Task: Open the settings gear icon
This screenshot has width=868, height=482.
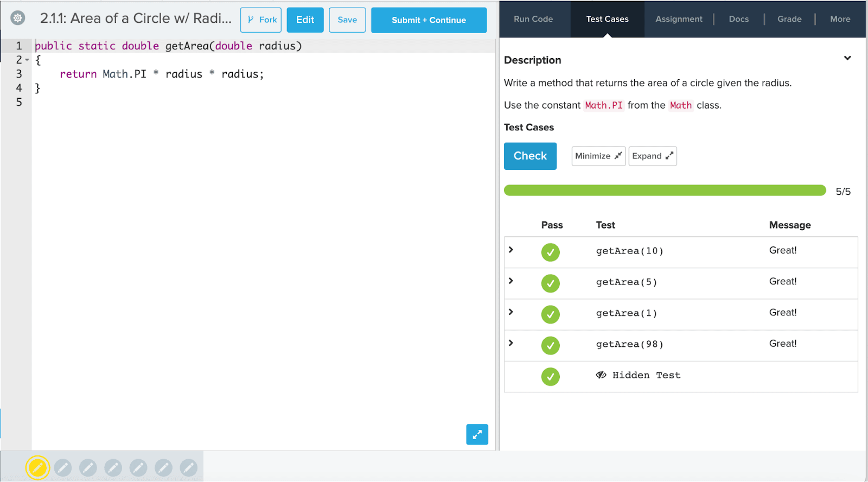Action: click(18, 18)
